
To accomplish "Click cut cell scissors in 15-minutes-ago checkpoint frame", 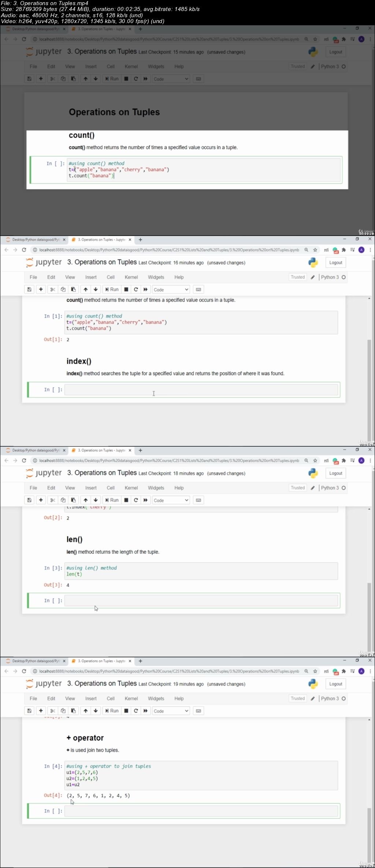I will pyautogui.click(x=53, y=79).
